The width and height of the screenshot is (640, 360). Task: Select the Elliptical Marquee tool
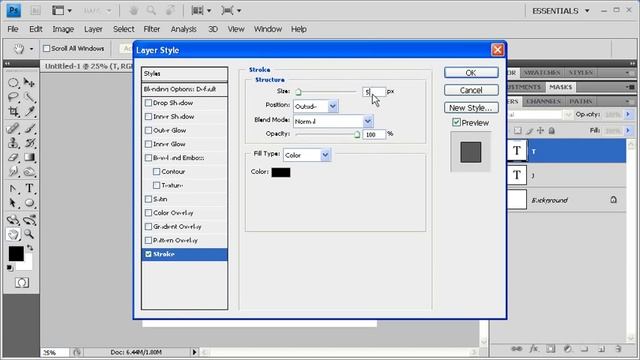click(x=13, y=83)
